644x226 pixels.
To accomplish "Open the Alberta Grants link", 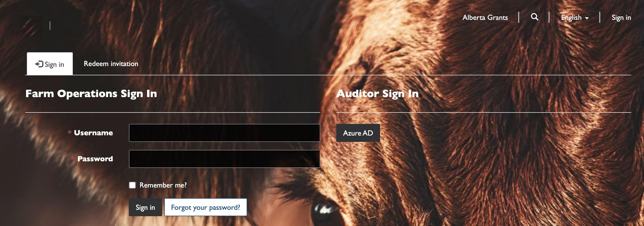I will [x=485, y=18].
